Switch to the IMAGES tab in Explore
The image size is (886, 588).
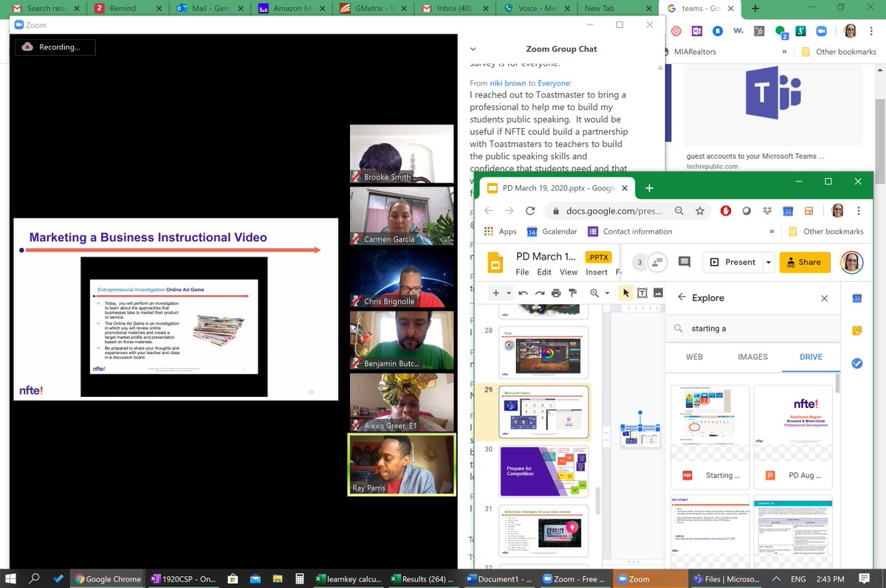click(x=752, y=356)
